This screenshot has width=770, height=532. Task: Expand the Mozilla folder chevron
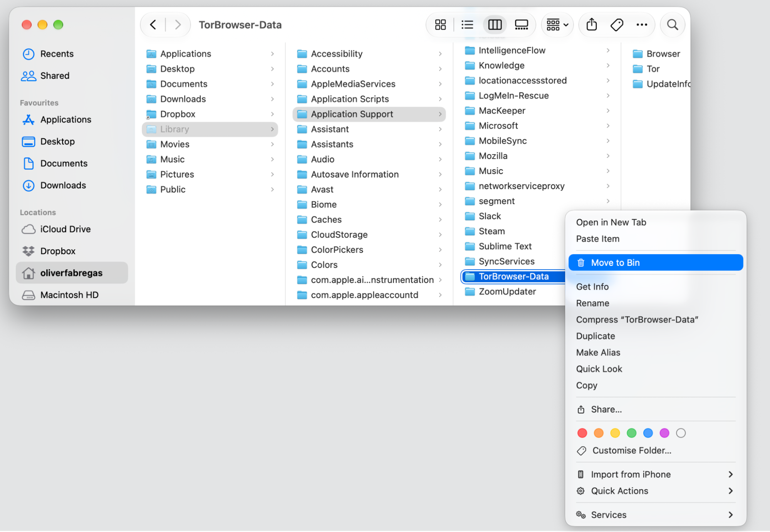pos(608,156)
